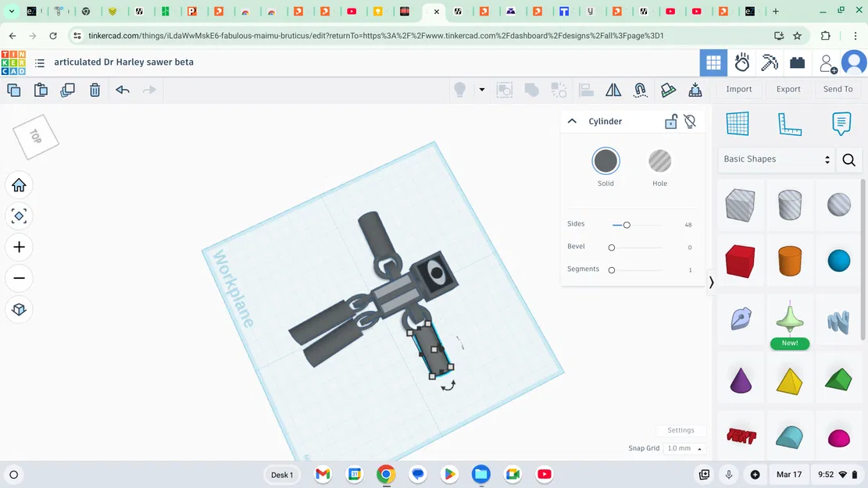
Task: Click the Duplicate and repeat icon
Action: click(x=67, y=90)
